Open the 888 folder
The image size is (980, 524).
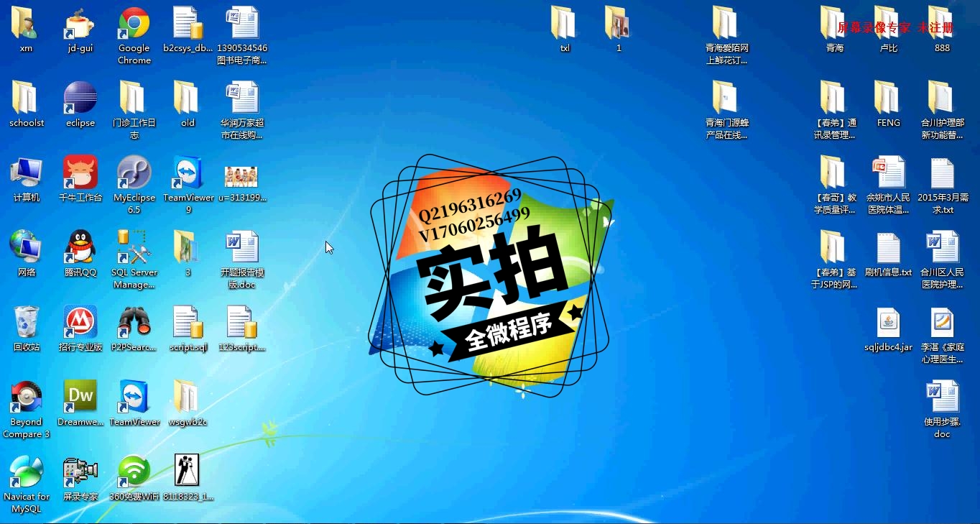[942, 23]
